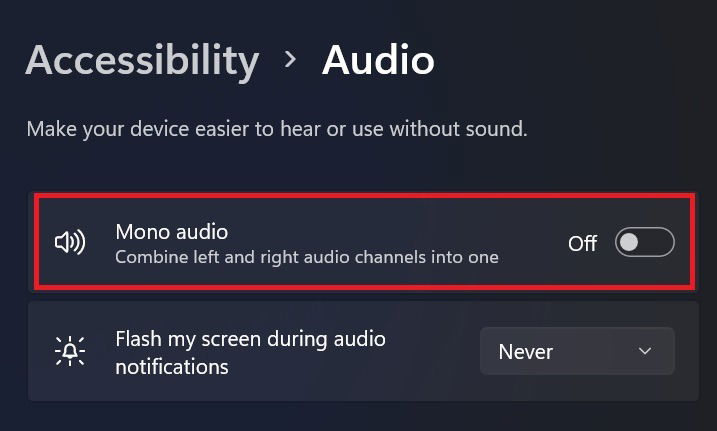Viewport: 717px width, 431px height.
Task: Click the Combine left and right channels description
Action: click(307, 257)
